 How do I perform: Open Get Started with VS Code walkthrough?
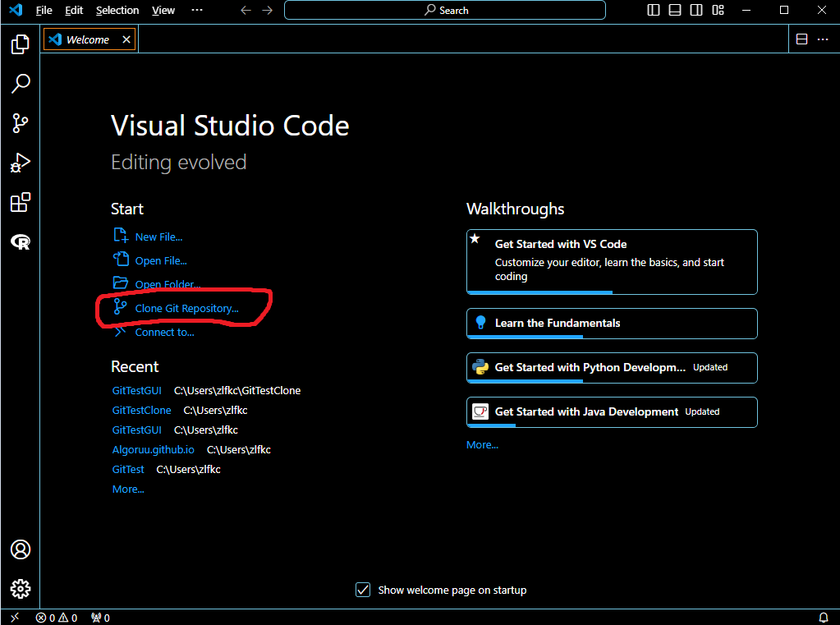612,261
